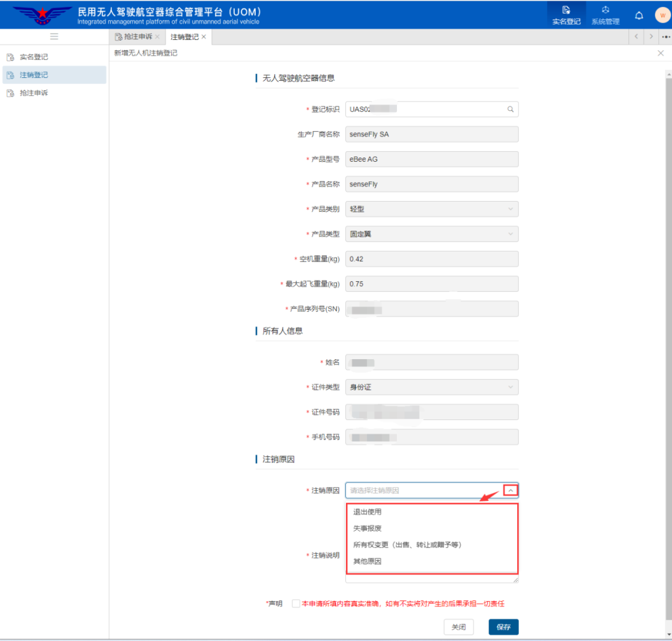Viewport: 672px width, 641px height.
Task: Click the search icon in 登记标识 field
Action: pyautogui.click(x=510, y=110)
